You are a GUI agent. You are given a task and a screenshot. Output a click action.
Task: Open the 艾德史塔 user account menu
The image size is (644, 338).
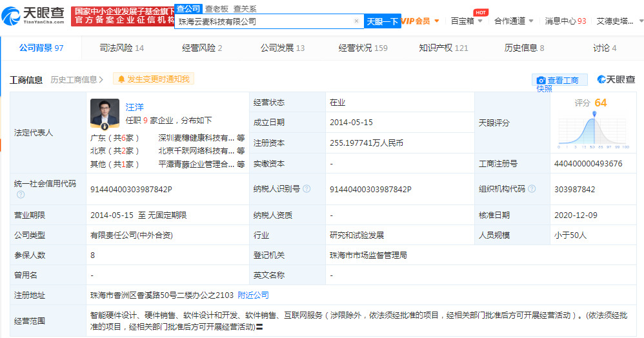click(x=619, y=21)
